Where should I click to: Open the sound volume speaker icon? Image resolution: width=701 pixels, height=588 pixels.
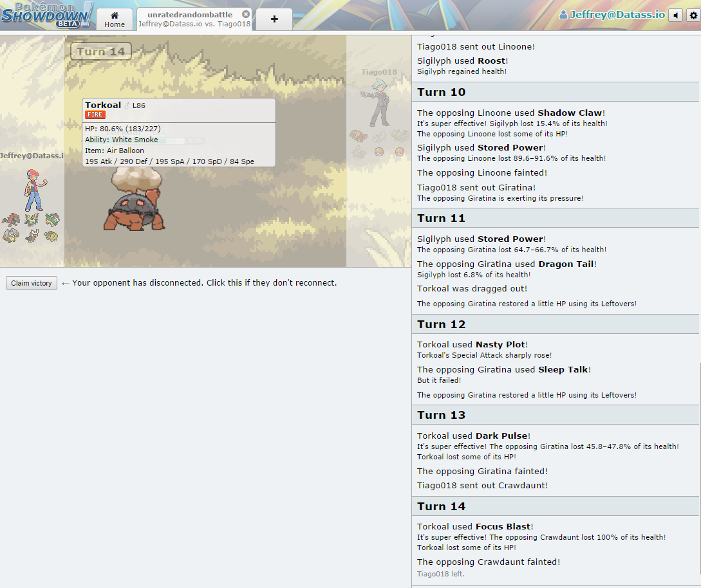(675, 15)
